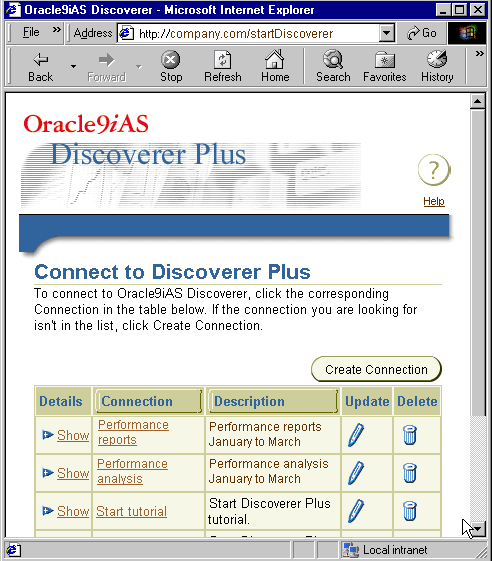Open the Back button history dropdown
Image resolution: width=492 pixels, height=561 pixels.
pos(73,66)
